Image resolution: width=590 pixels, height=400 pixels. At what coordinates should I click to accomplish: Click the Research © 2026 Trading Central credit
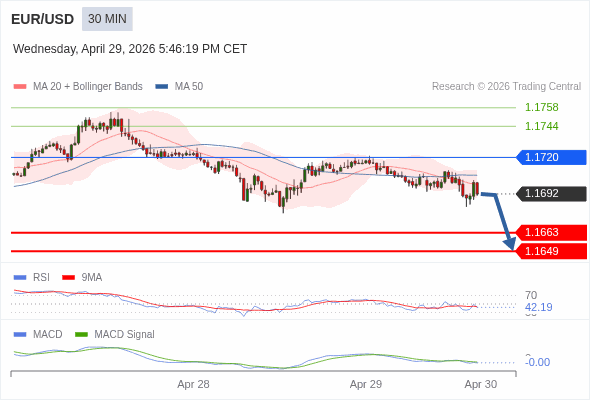(x=506, y=87)
